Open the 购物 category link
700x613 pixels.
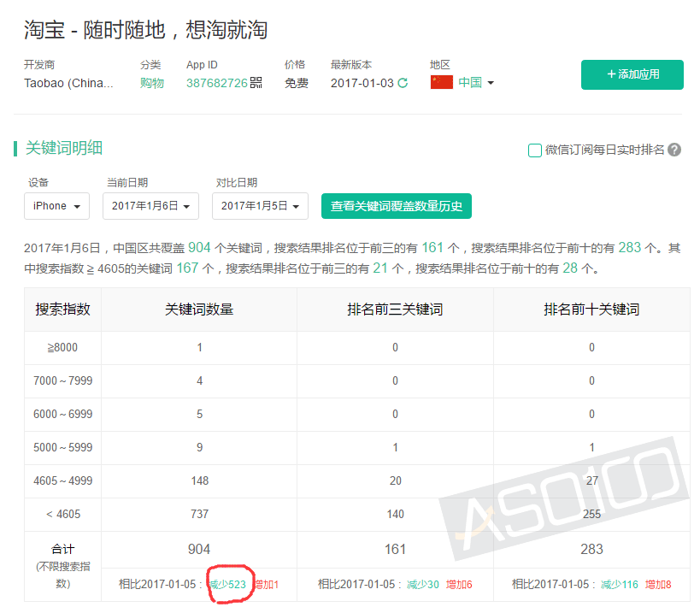pyautogui.click(x=152, y=83)
